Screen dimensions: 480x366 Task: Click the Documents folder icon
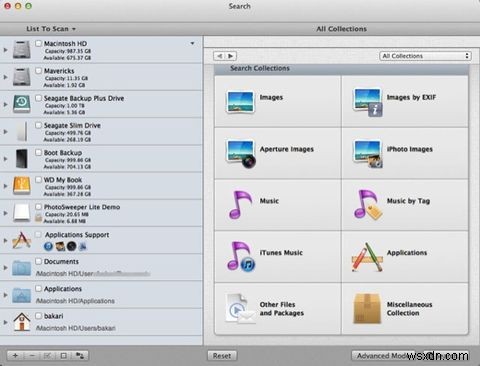tap(22, 268)
